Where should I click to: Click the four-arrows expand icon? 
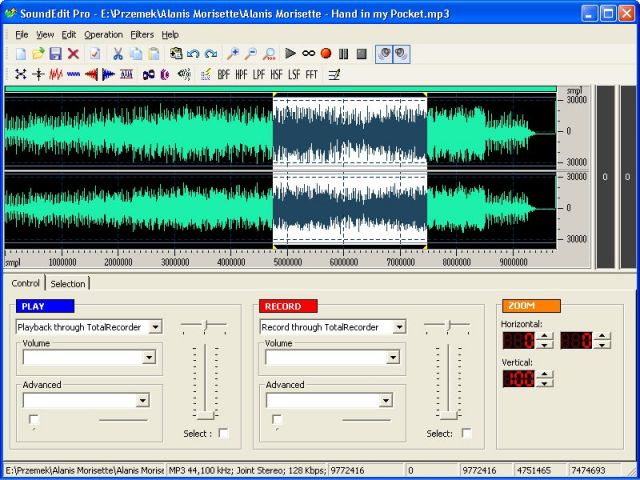point(21,74)
